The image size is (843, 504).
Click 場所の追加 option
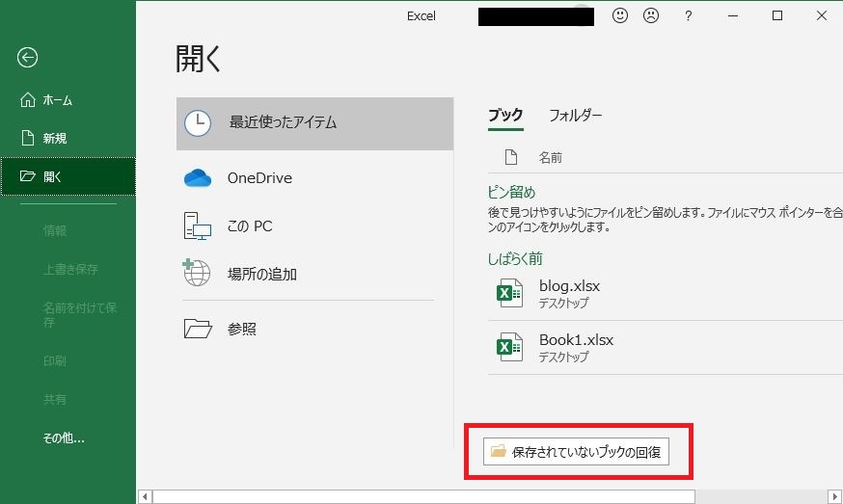314,274
